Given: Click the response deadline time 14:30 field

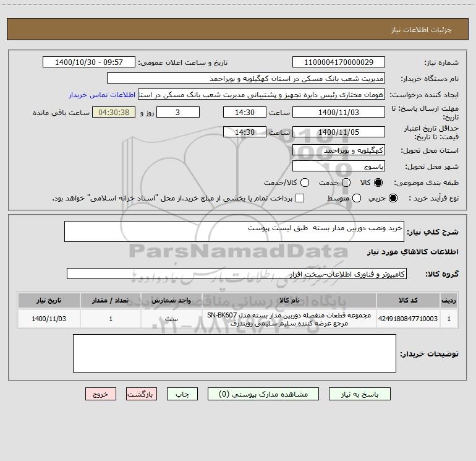Looking at the screenshot, I should tap(245, 112).
